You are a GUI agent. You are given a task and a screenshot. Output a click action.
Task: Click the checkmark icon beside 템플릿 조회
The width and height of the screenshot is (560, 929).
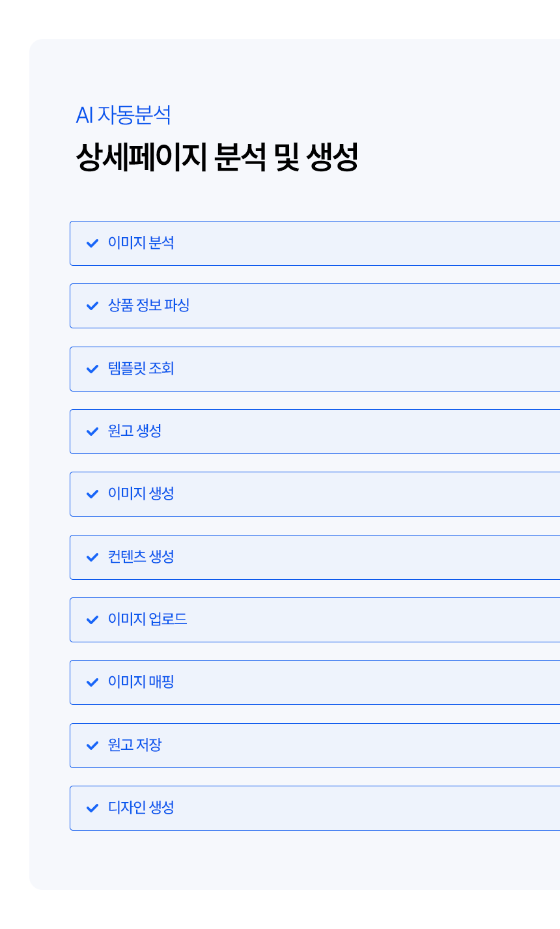pos(92,369)
